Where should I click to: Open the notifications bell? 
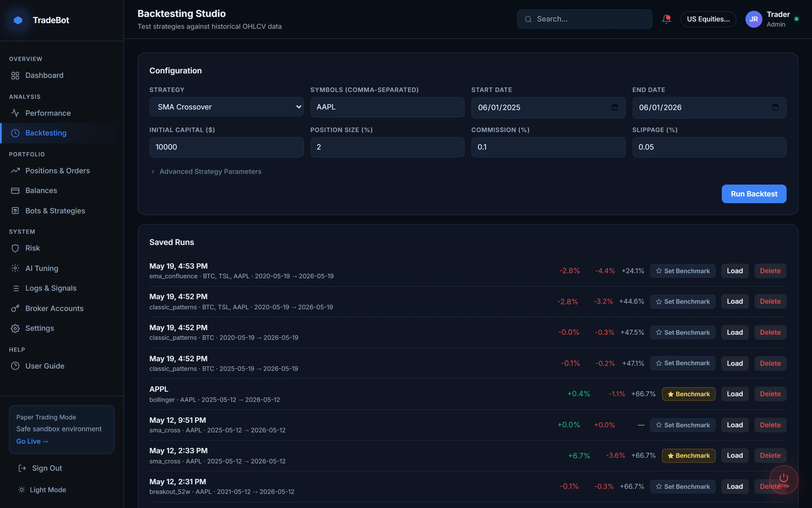pos(667,19)
